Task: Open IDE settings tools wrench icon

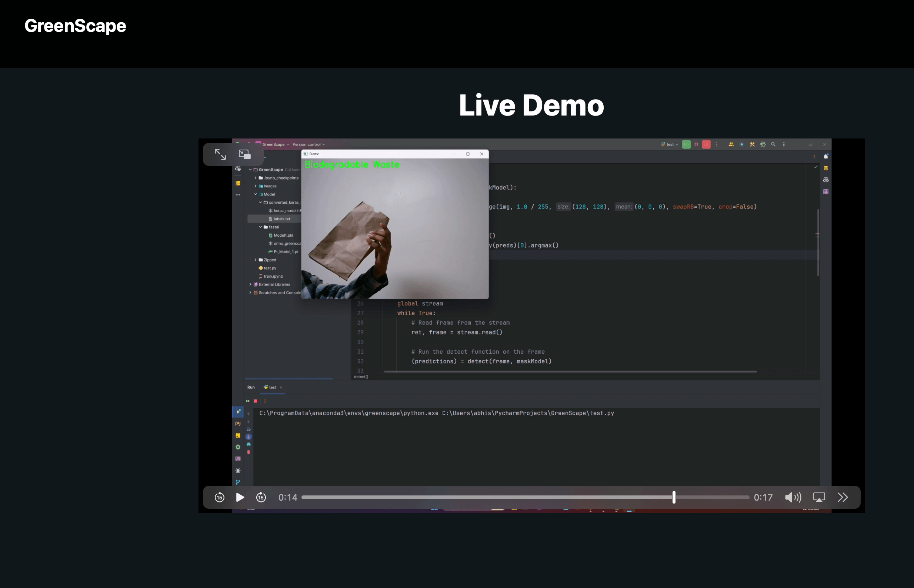Action: click(x=752, y=144)
